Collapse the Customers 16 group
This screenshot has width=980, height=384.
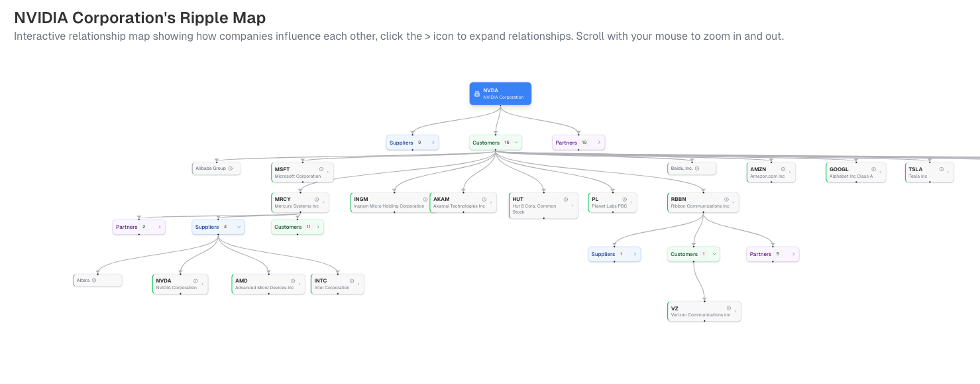coord(516,143)
